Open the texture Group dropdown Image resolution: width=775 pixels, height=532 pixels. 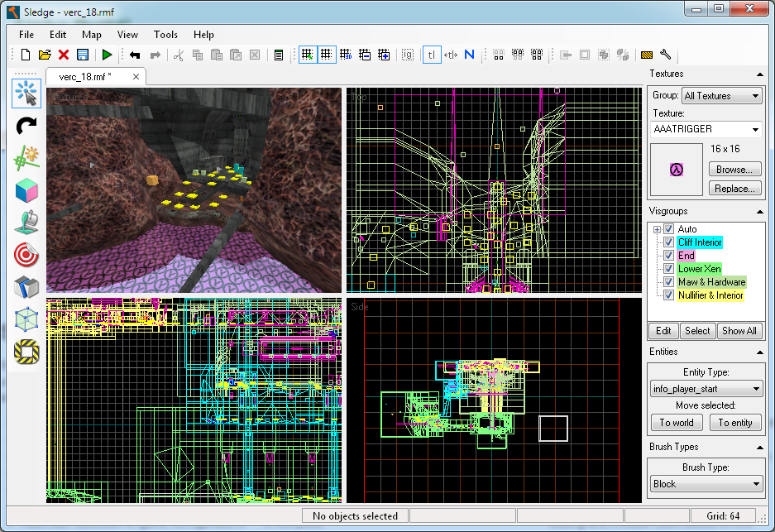721,96
